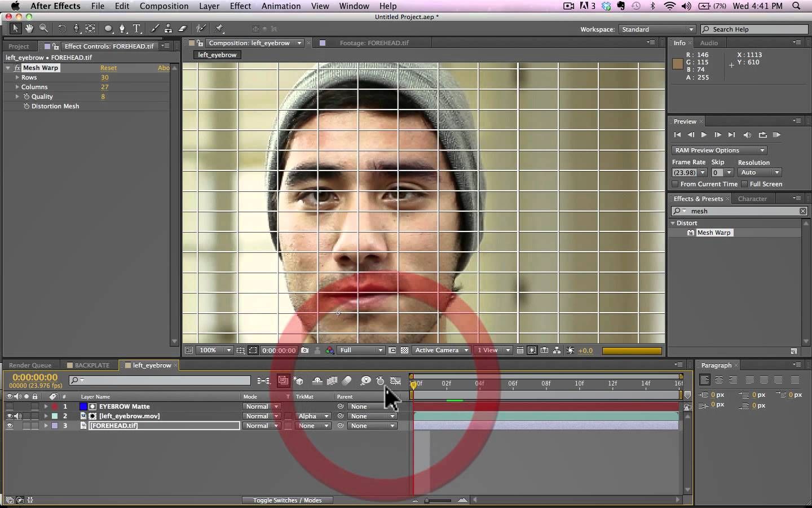This screenshot has height=508, width=812.
Task: Click the RAM Preview icon
Action: 776,135
